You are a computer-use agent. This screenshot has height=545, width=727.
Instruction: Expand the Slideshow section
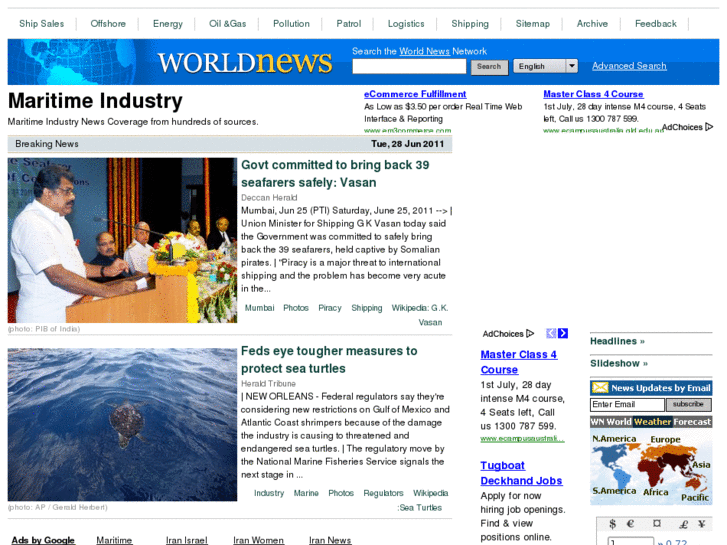point(618,363)
